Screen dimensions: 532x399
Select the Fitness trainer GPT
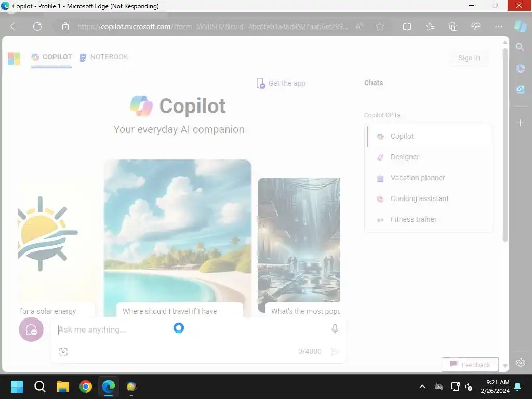click(x=429, y=219)
